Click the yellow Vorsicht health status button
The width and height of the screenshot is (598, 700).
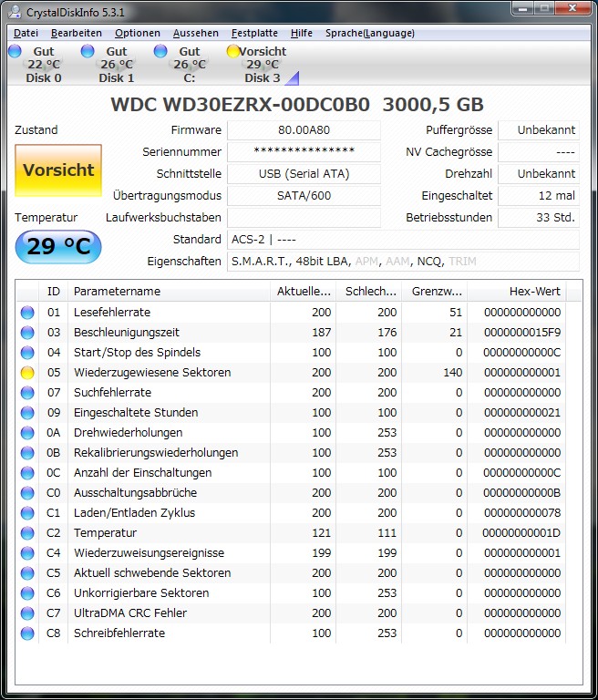[58, 170]
